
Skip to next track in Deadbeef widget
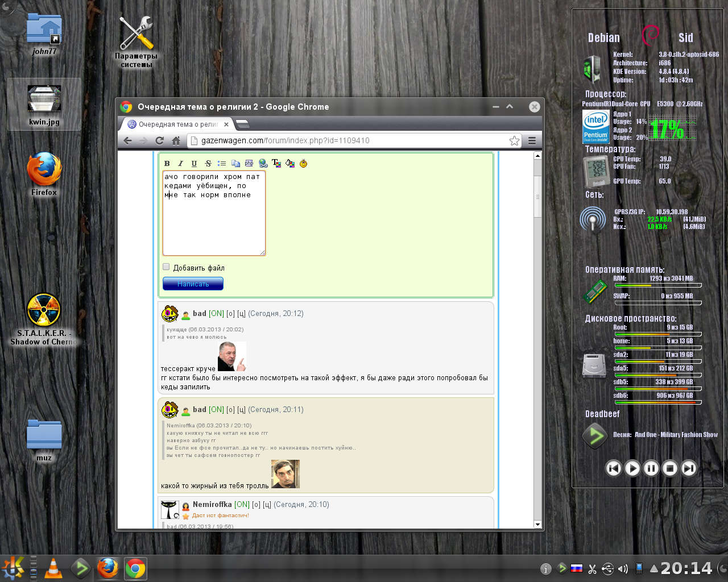pos(689,468)
